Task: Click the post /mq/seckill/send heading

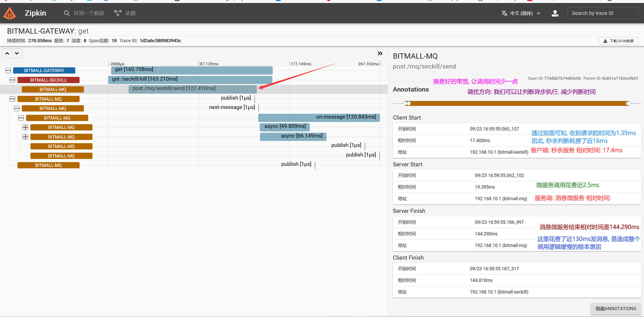Action: pyautogui.click(x=424, y=66)
